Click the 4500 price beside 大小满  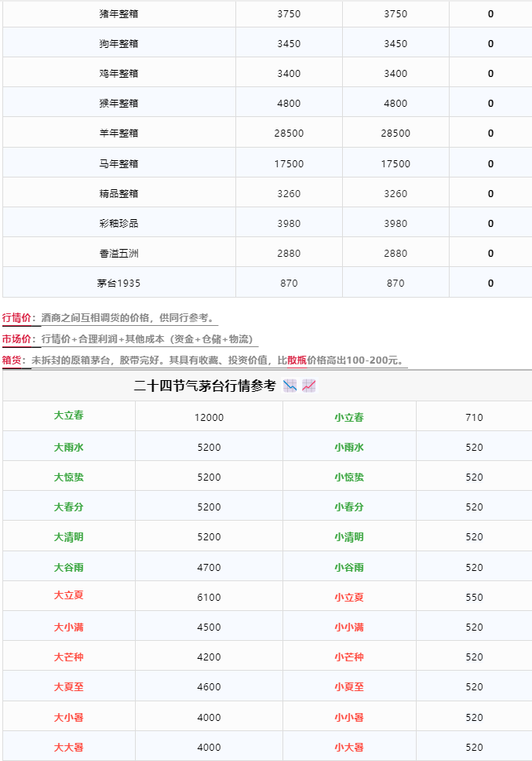209,627
